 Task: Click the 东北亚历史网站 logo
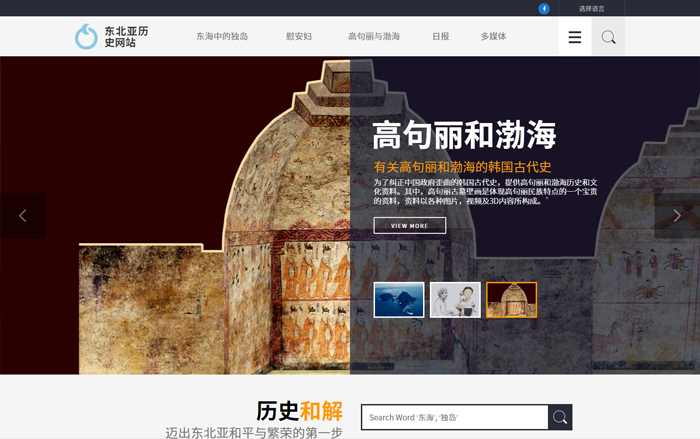(x=112, y=37)
